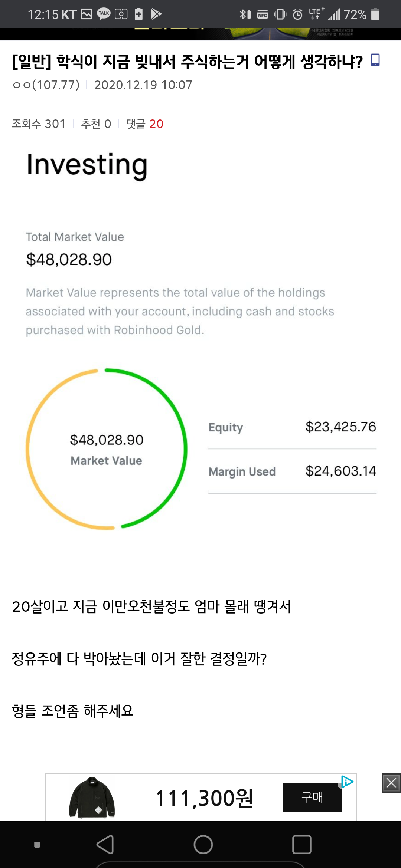Tap the black jacket product thumbnail
The width and height of the screenshot is (401, 868).
(x=92, y=798)
